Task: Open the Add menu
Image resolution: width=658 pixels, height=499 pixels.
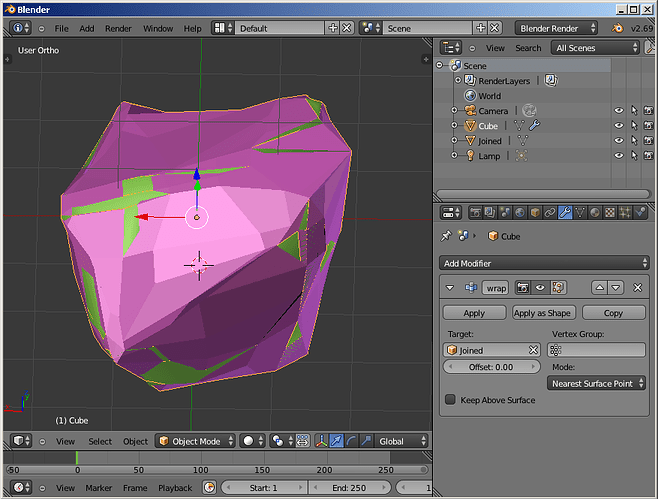Action: click(x=87, y=28)
